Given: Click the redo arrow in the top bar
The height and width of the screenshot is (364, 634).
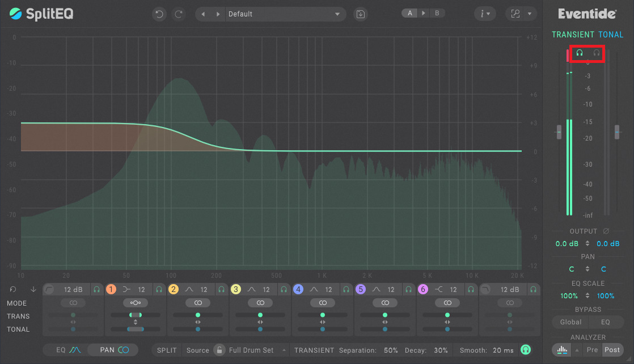Looking at the screenshot, I should pyautogui.click(x=178, y=14).
